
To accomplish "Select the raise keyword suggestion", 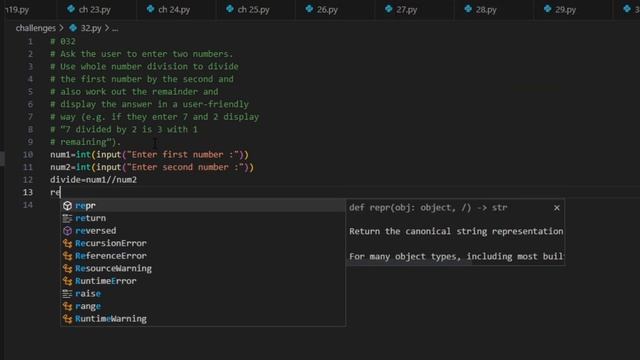I will coord(203,294).
